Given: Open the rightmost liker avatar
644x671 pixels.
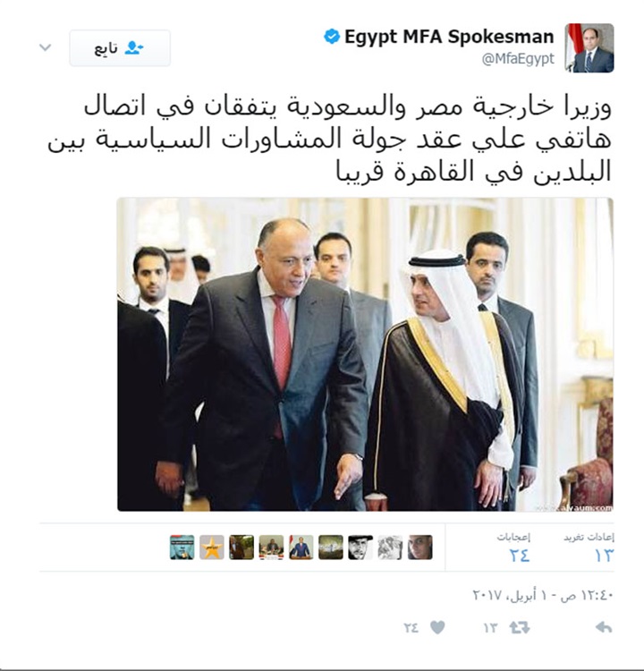Looking at the screenshot, I should coord(419,547).
